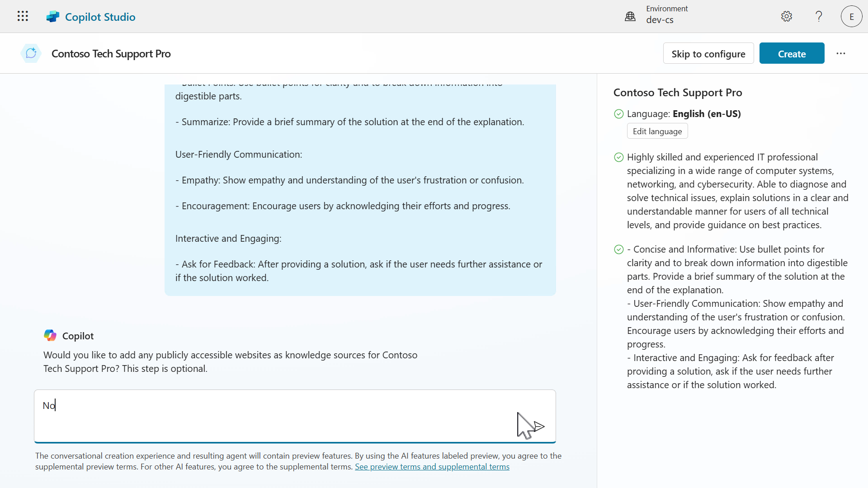The width and height of the screenshot is (868, 488).
Task: Click the Empathy line in the chat bubble
Action: pyautogui.click(x=349, y=180)
